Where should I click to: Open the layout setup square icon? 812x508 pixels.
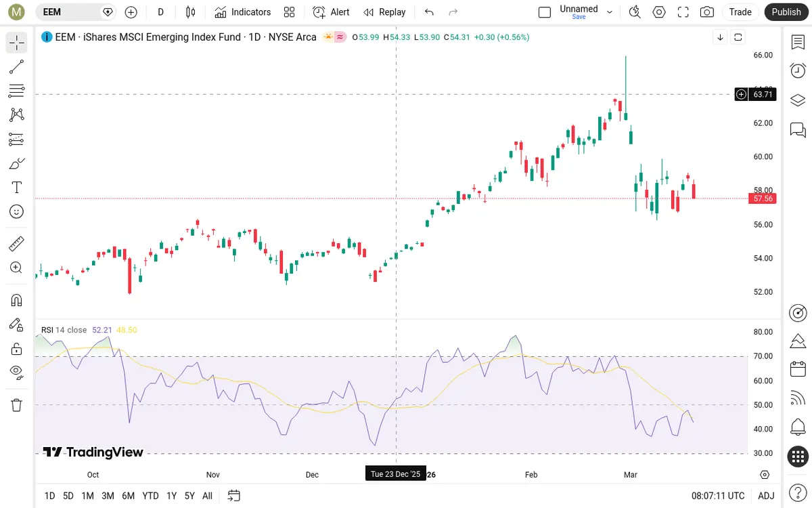pos(545,12)
